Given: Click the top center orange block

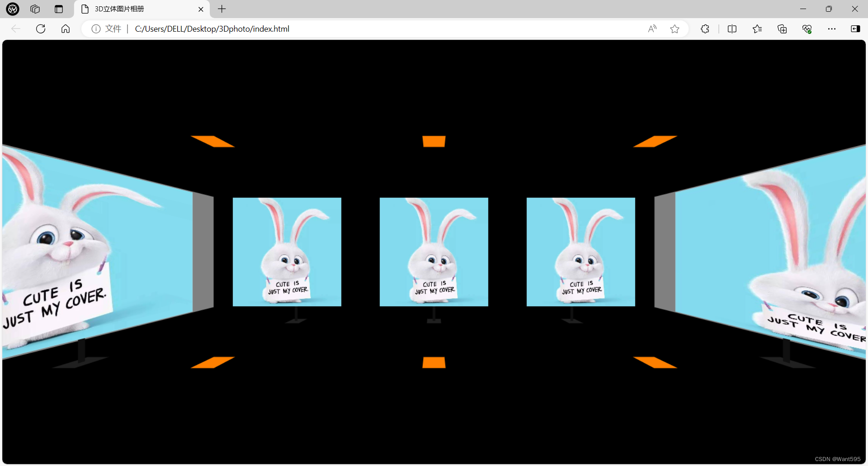Looking at the screenshot, I should 434,141.
